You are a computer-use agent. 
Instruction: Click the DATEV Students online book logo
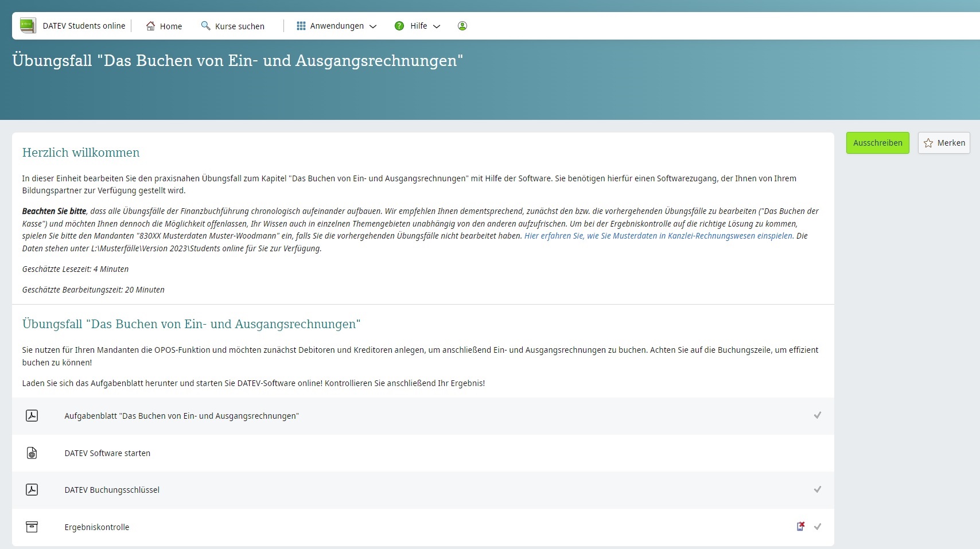[x=28, y=25]
